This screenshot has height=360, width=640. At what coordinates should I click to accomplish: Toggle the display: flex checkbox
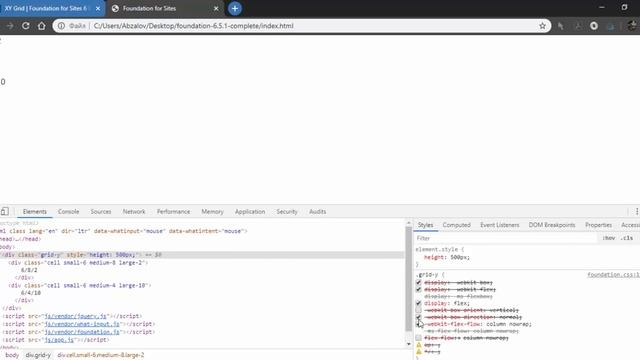418,303
